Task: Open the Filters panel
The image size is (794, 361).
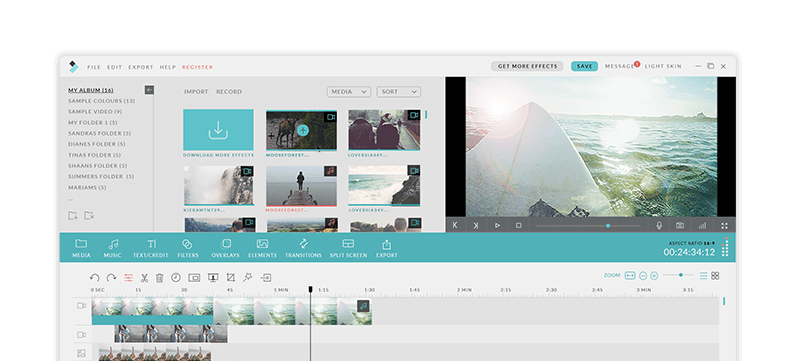Action: pyautogui.click(x=188, y=249)
